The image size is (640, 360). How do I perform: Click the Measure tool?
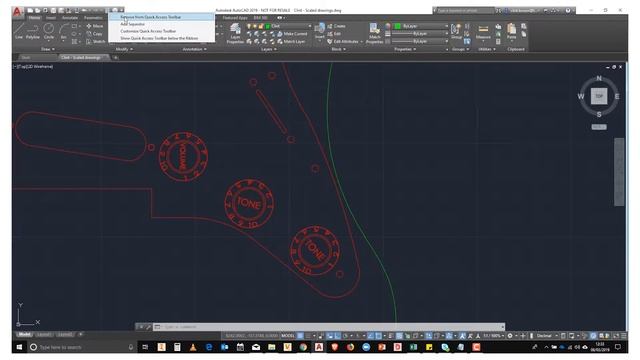483,31
